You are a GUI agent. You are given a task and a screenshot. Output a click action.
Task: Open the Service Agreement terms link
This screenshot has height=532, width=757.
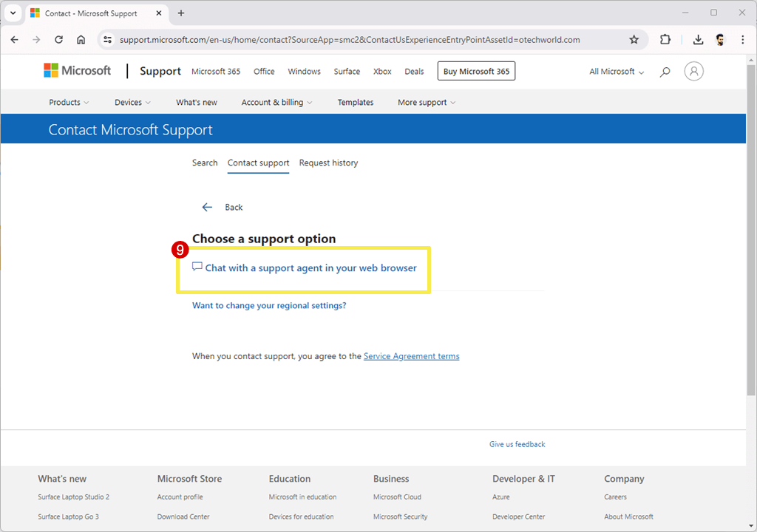coord(411,355)
